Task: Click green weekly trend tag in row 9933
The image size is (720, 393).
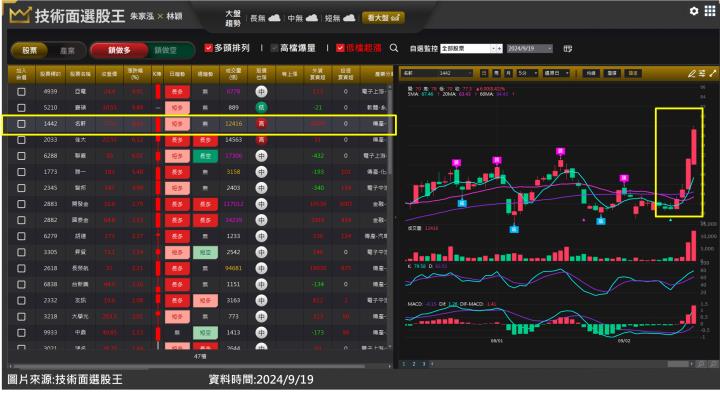Action: (x=205, y=332)
